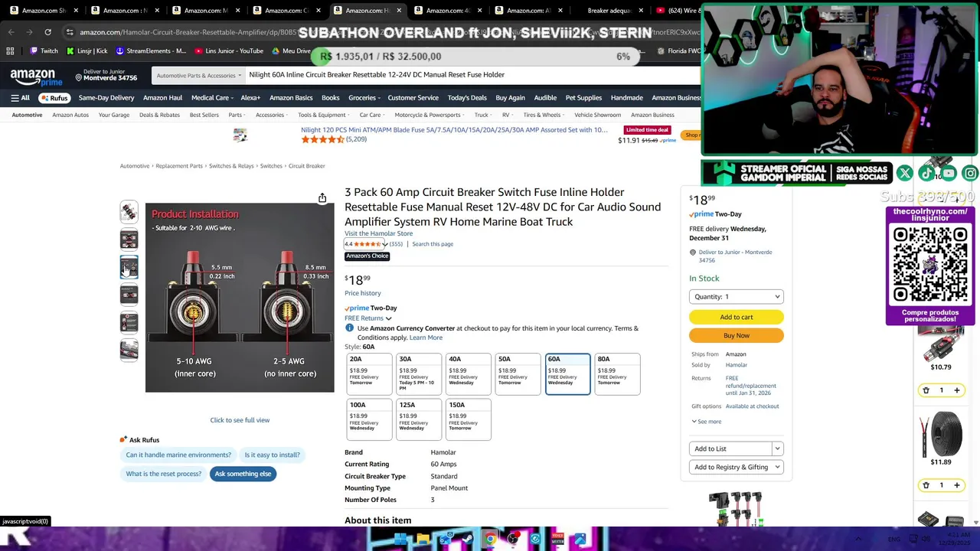This screenshot has height=551, width=980.
Task: Select the 125A style option
Action: coord(418,419)
